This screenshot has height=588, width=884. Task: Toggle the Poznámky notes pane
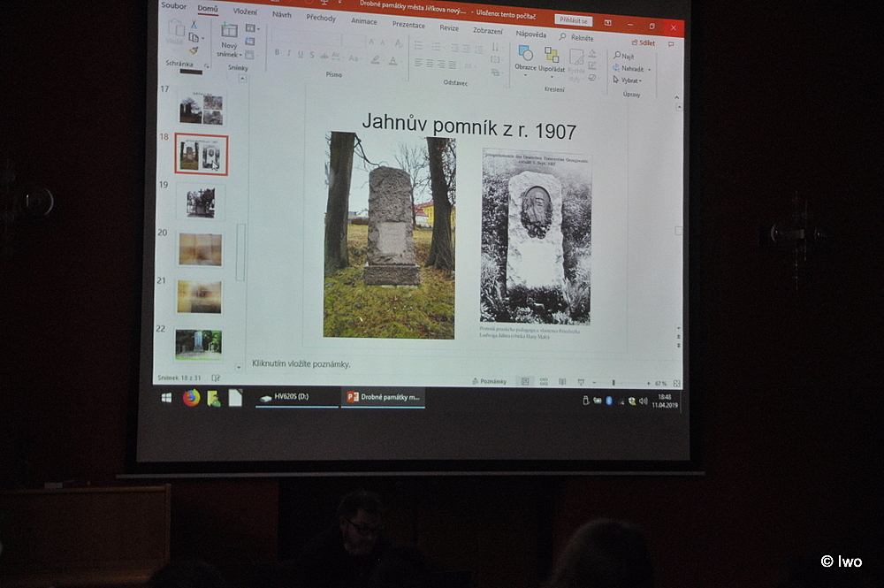click(x=490, y=381)
